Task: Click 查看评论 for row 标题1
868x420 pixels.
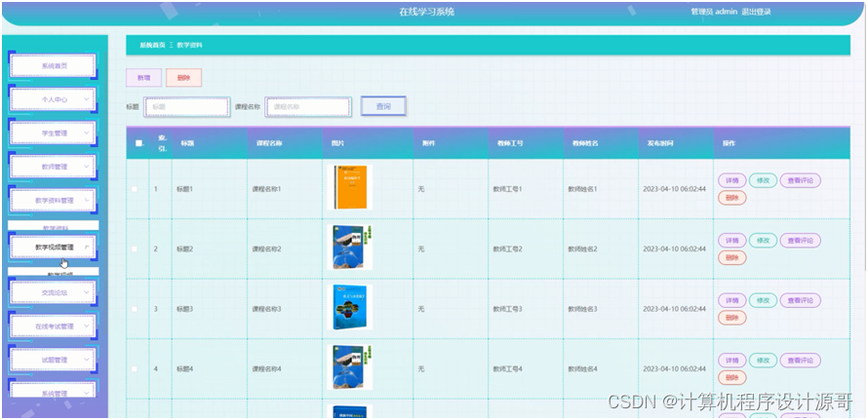Action: 800,180
